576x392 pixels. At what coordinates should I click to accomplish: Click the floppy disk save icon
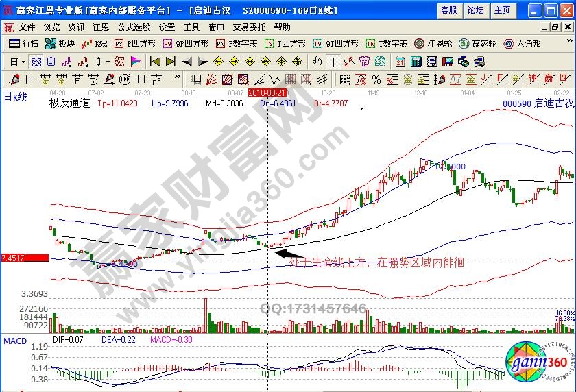pos(447,62)
